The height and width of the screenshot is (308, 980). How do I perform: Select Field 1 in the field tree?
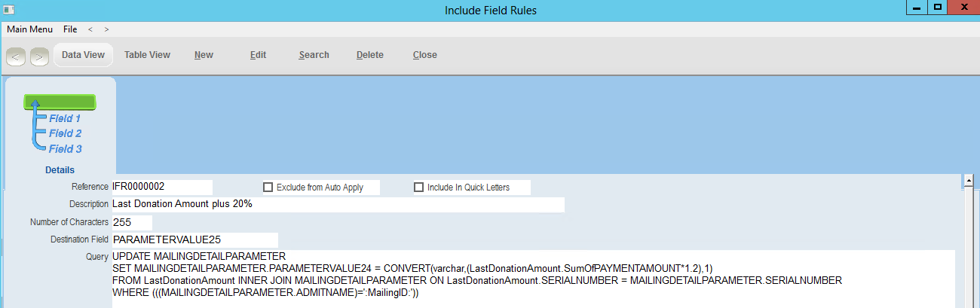[65, 118]
